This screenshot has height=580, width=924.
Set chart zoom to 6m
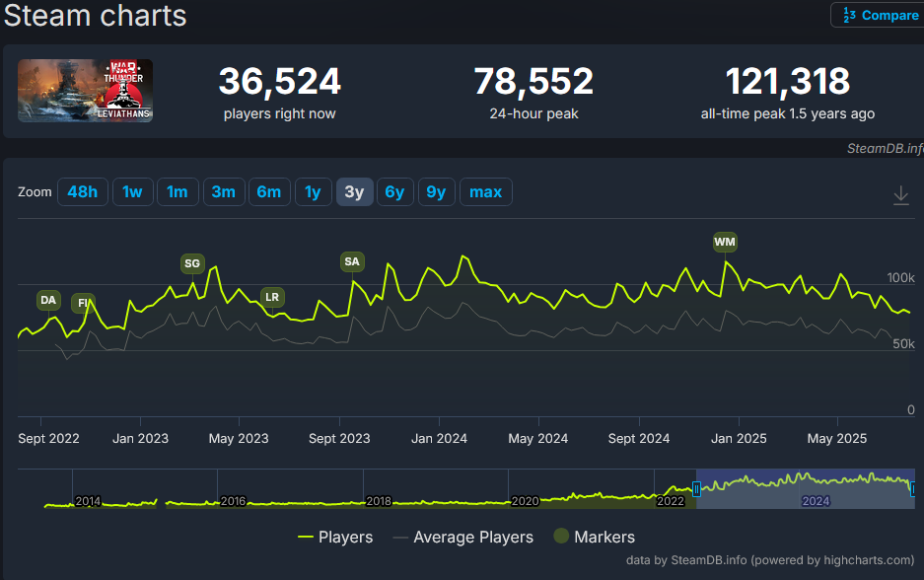[269, 192]
